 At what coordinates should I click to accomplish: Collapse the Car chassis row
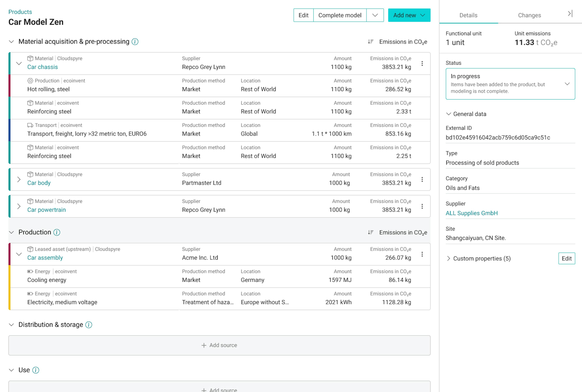coord(19,63)
